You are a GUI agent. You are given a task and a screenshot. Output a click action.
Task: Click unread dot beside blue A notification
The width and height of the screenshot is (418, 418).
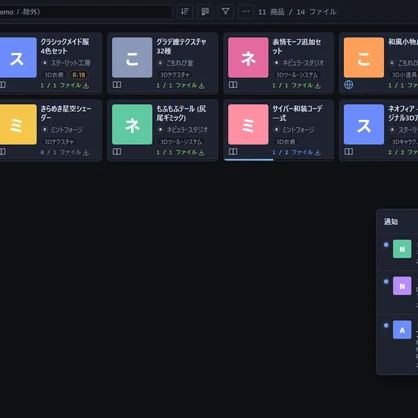pos(386,325)
